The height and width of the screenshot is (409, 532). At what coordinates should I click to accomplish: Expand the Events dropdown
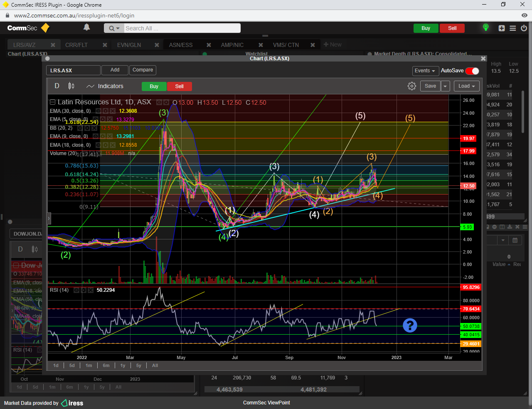tap(425, 71)
